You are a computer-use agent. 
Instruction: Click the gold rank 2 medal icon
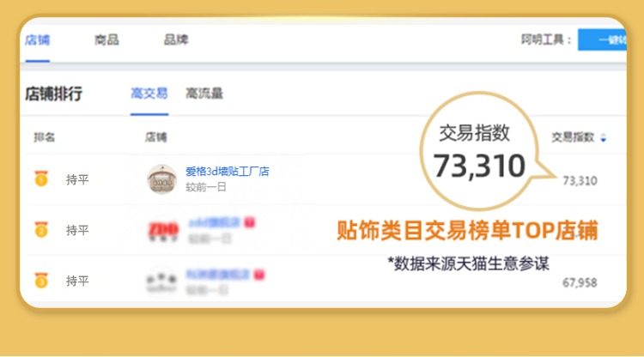click(x=41, y=229)
